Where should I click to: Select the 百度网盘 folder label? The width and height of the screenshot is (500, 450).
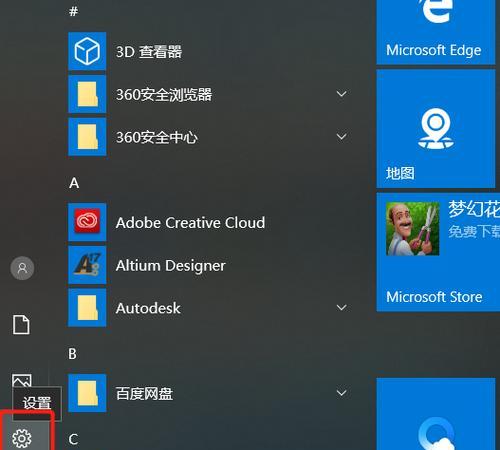click(144, 394)
